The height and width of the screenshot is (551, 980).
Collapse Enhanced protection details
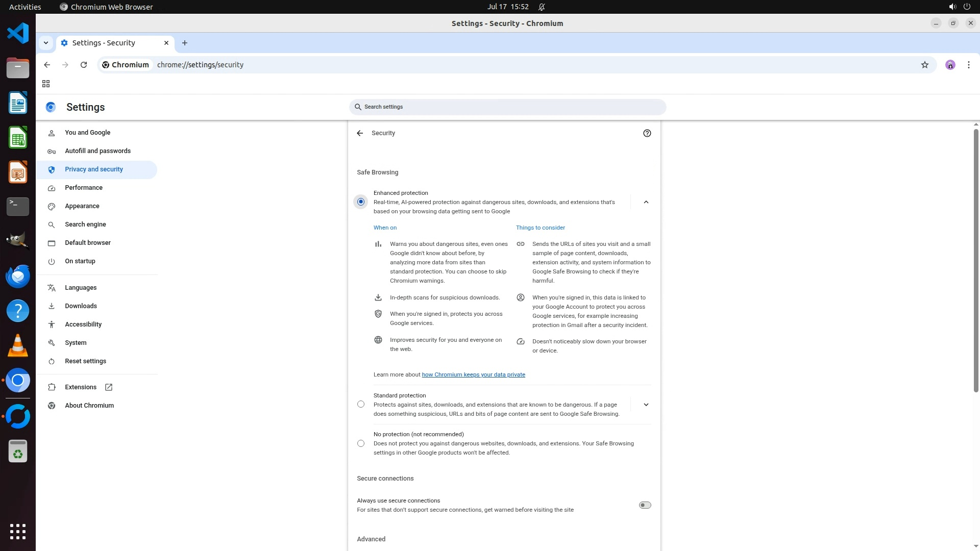(646, 202)
